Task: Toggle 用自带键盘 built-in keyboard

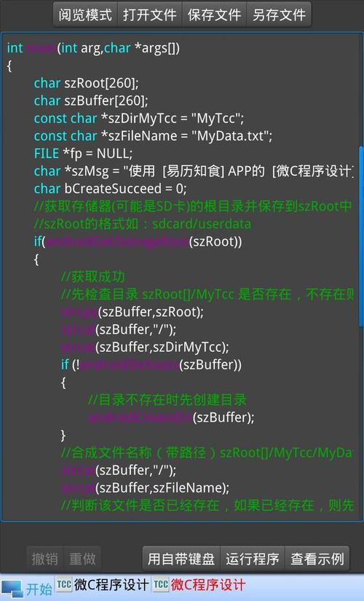Action: tap(181, 559)
